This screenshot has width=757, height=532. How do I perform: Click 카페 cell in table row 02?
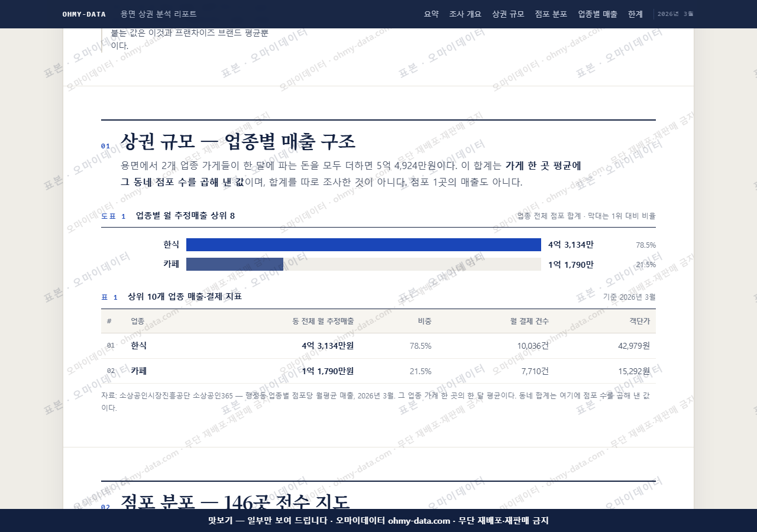pyautogui.click(x=139, y=371)
